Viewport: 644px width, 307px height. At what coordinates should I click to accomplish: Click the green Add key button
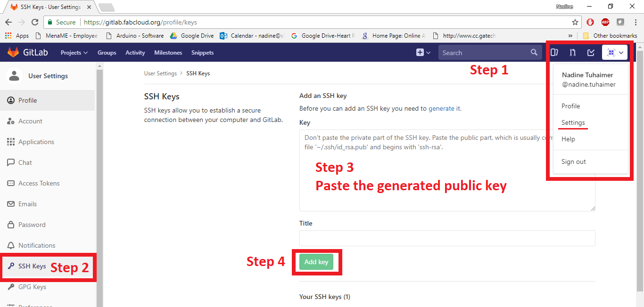pyautogui.click(x=316, y=262)
